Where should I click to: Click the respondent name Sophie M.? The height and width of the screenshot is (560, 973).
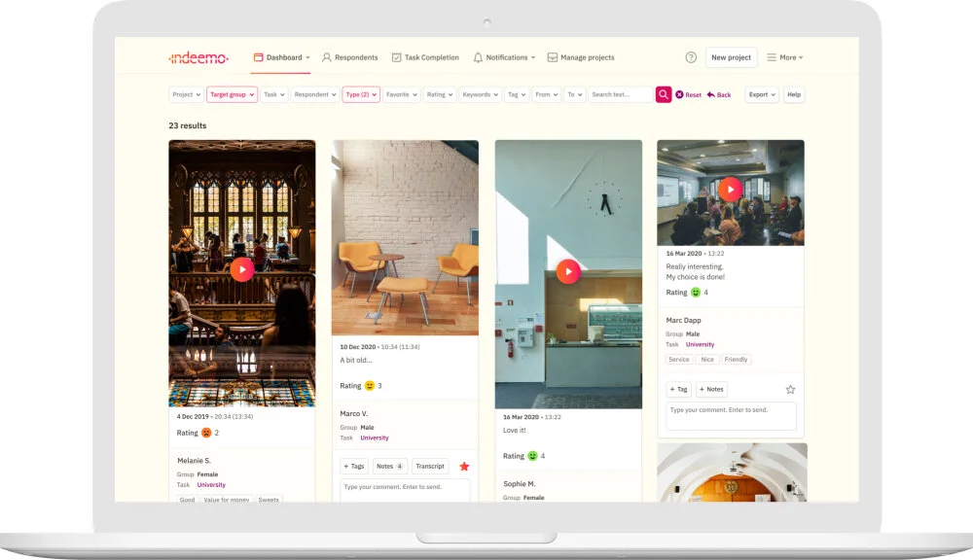pos(520,484)
